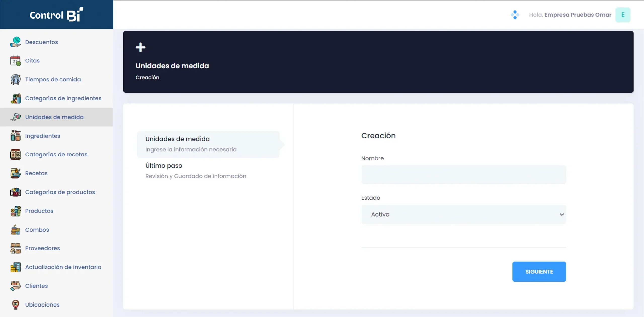Screen dimensions: 644x317
Task: Click the Descuentos hand-percent icon
Action: click(x=16, y=42)
